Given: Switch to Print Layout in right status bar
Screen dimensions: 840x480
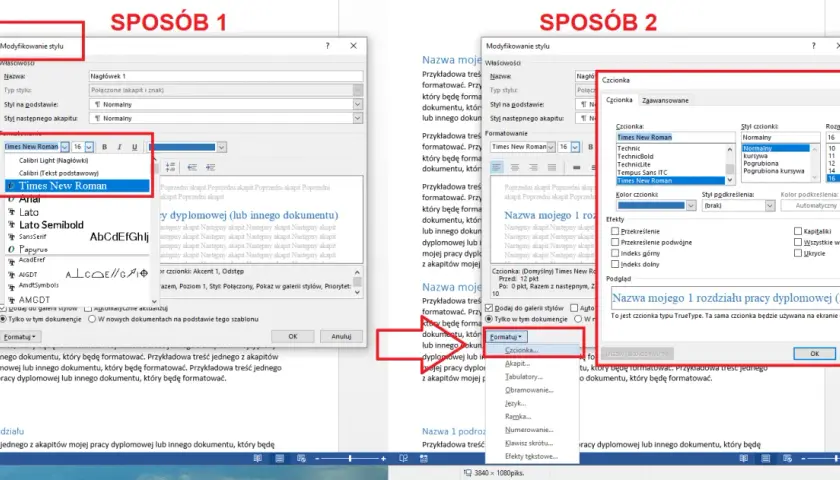Looking at the screenshot, I should [x=766, y=459].
